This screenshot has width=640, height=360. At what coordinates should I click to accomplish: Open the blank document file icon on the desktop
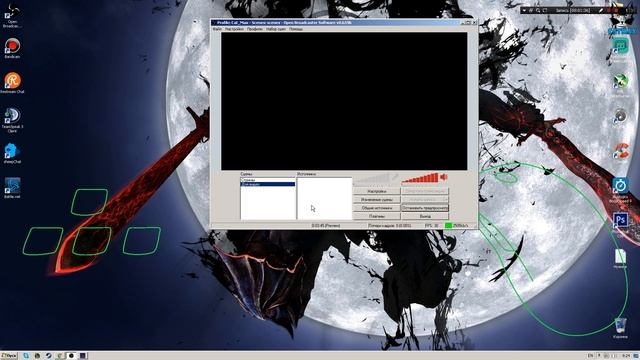point(620,258)
